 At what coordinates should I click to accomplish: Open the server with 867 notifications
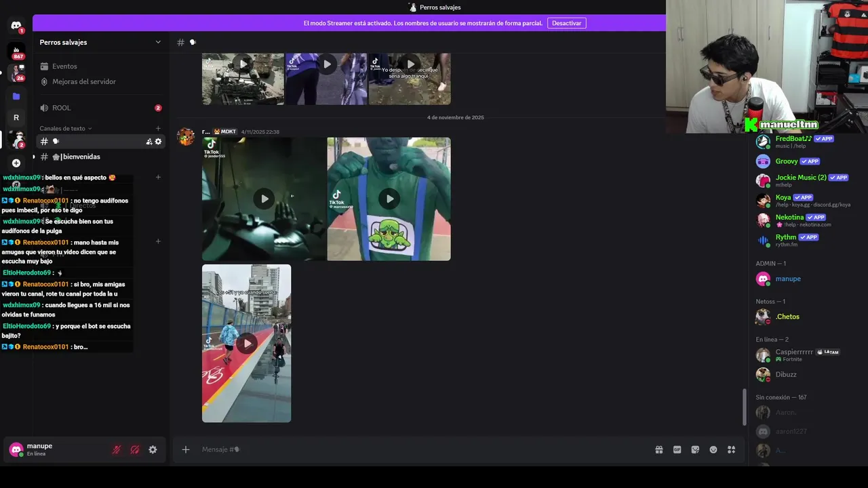click(x=16, y=51)
